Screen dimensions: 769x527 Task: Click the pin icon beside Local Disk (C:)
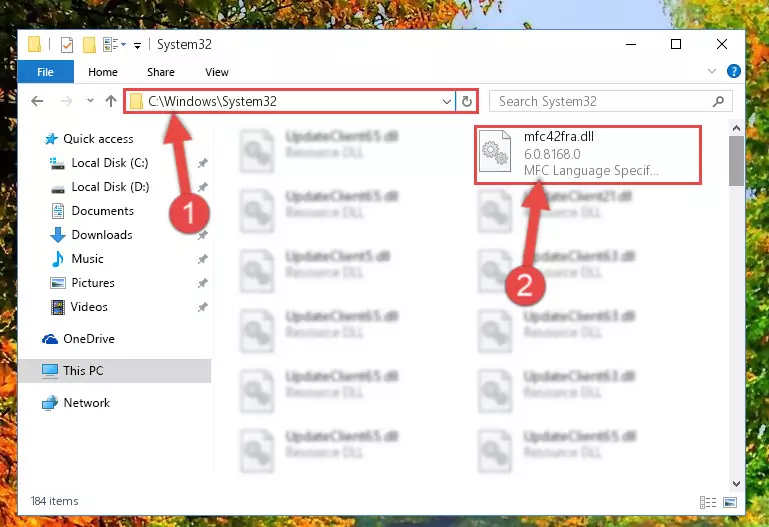coord(203,163)
